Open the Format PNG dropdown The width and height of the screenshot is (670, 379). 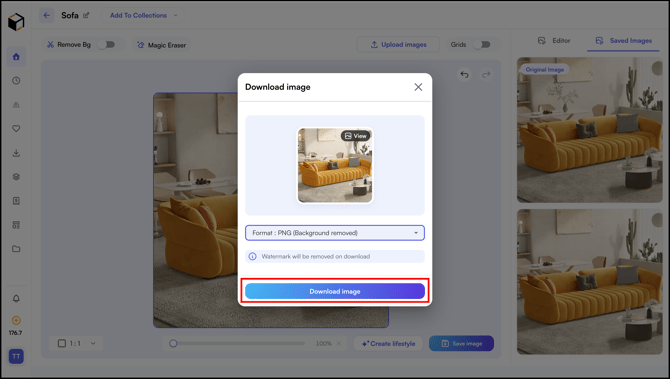(x=335, y=233)
